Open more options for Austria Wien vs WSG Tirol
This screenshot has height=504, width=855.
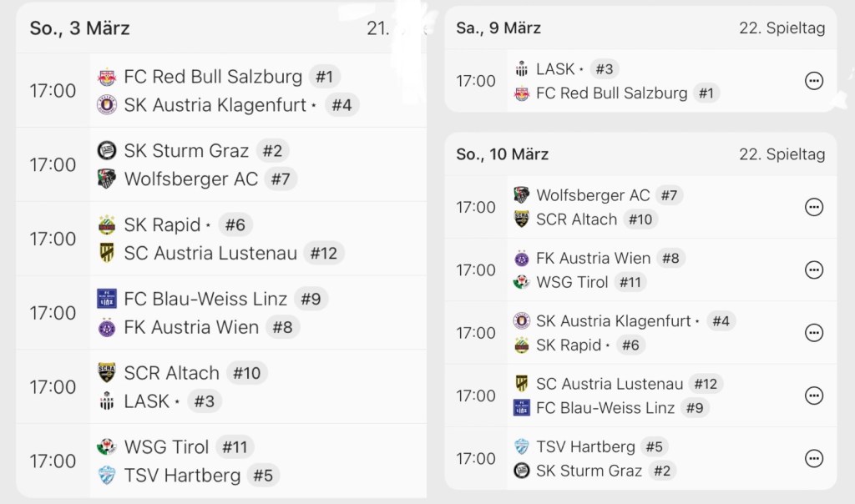coord(813,270)
